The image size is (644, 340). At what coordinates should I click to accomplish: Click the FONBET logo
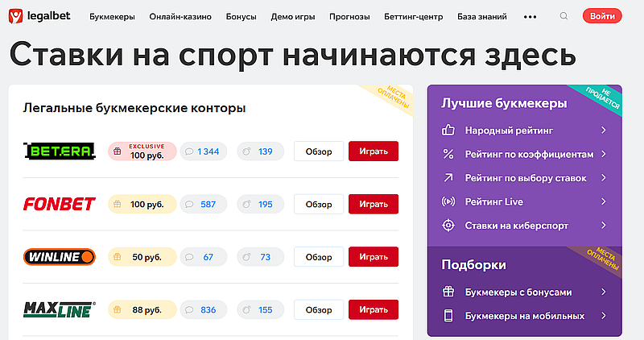pyautogui.click(x=60, y=204)
